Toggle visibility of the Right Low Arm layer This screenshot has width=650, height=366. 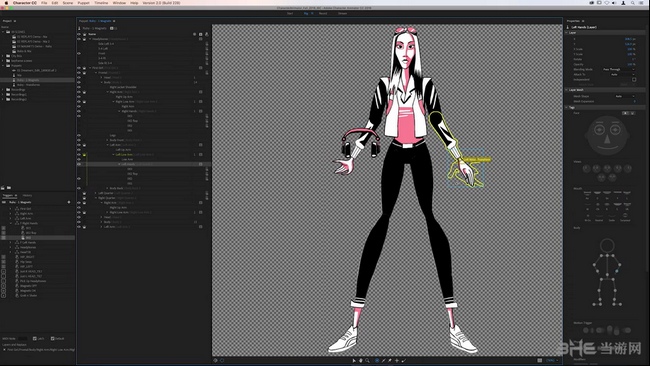(79, 102)
